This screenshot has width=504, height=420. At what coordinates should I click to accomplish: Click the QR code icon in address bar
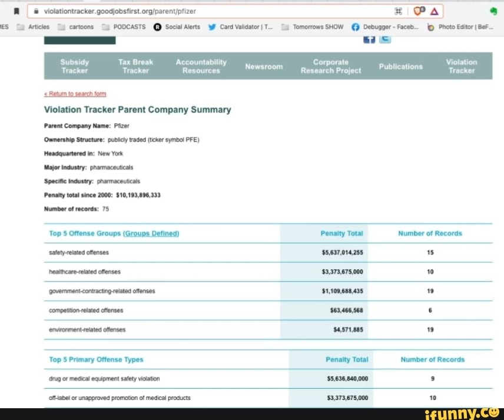coord(399,11)
